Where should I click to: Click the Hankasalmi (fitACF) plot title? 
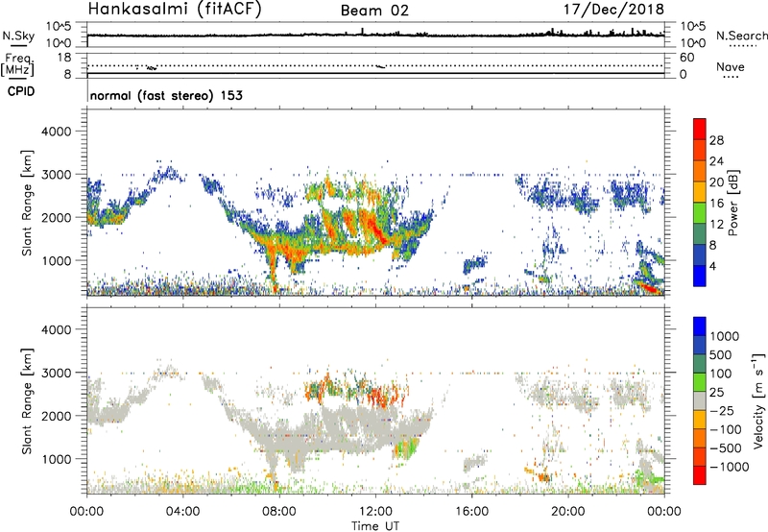pyautogui.click(x=175, y=10)
